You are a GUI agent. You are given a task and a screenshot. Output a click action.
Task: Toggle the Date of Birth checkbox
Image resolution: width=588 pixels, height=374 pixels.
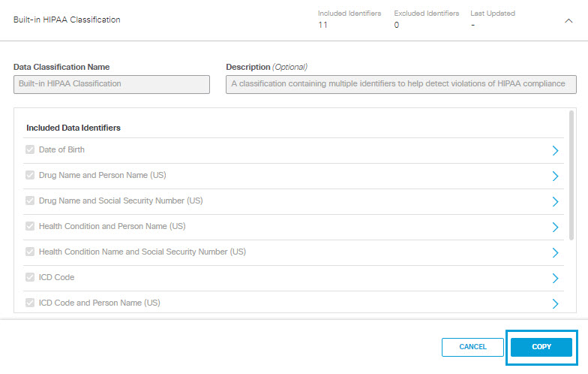click(x=30, y=149)
